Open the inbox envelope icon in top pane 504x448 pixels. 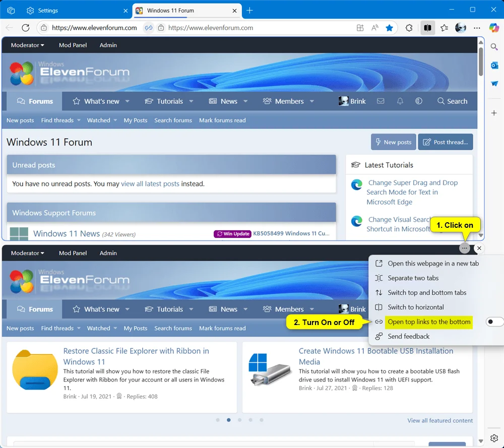381,101
